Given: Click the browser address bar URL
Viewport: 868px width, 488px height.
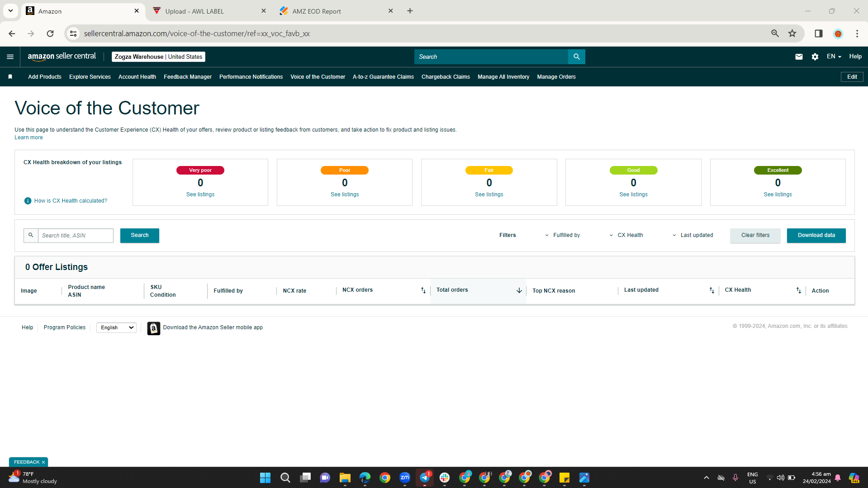Looking at the screenshot, I should coord(197,33).
